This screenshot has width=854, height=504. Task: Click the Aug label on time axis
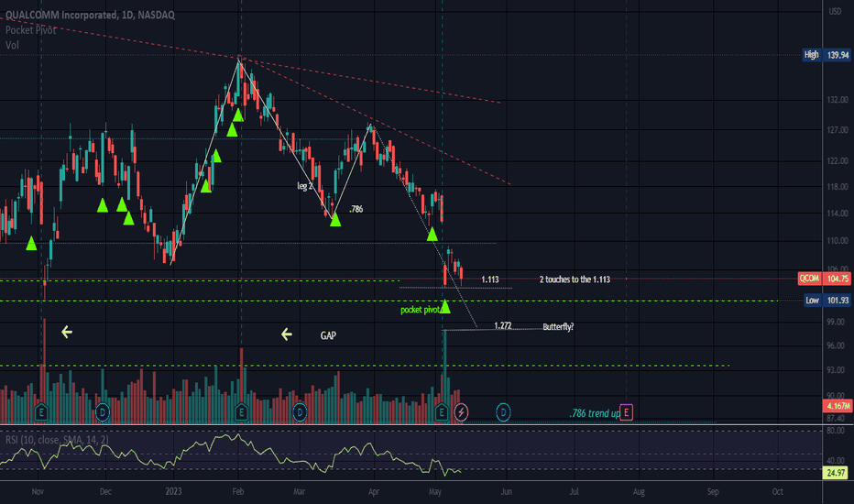[639, 491]
